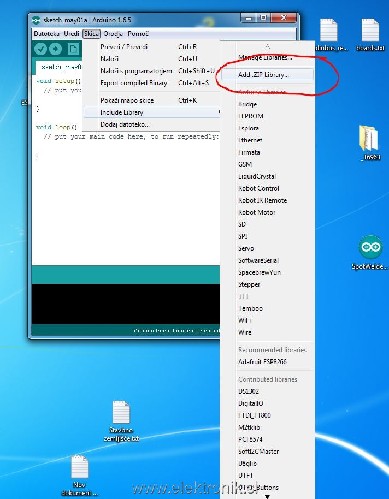Select the SD library
This screenshot has width=389, height=499.
click(x=242, y=224)
